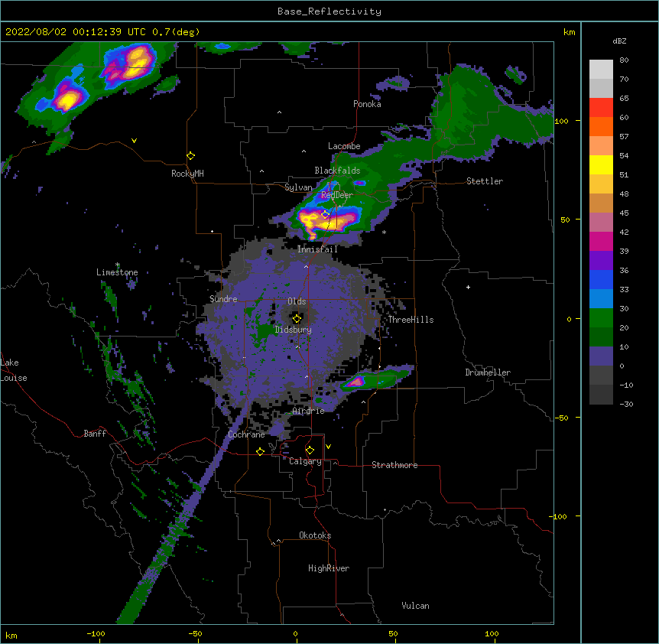Click the white plus marker north of Drumheller
Image resolution: width=659 pixels, height=644 pixels.
(468, 287)
